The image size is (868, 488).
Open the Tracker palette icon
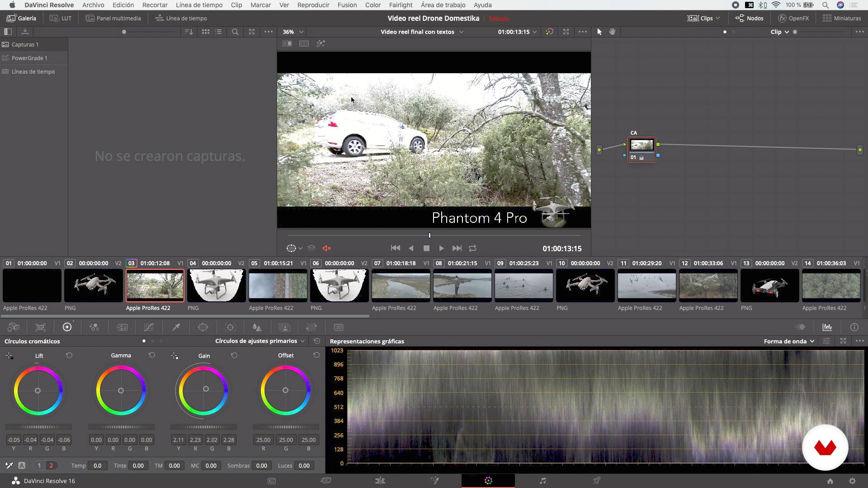coord(230,327)
